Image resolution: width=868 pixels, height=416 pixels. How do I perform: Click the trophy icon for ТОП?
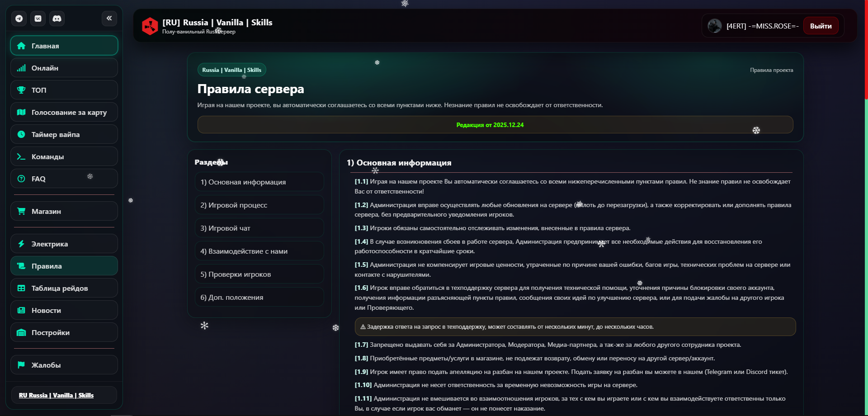(x=21, y=90)
